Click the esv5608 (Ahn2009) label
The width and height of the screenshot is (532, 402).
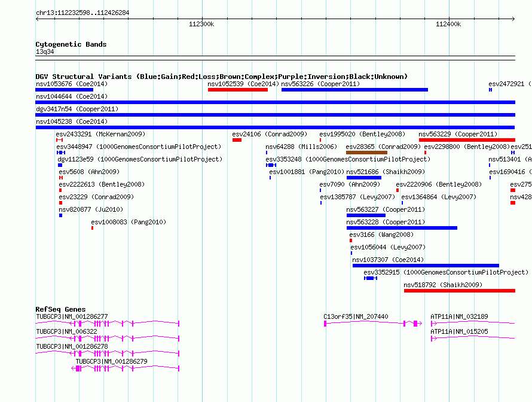tap(89, 172)
